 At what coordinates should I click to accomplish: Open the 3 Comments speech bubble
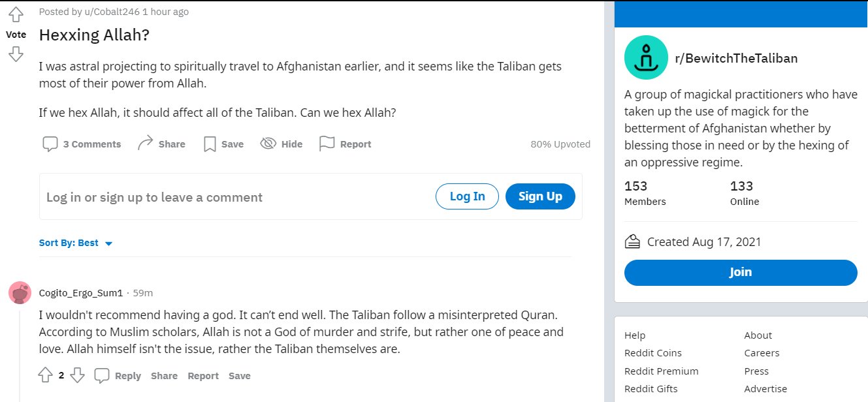(50, 144)
